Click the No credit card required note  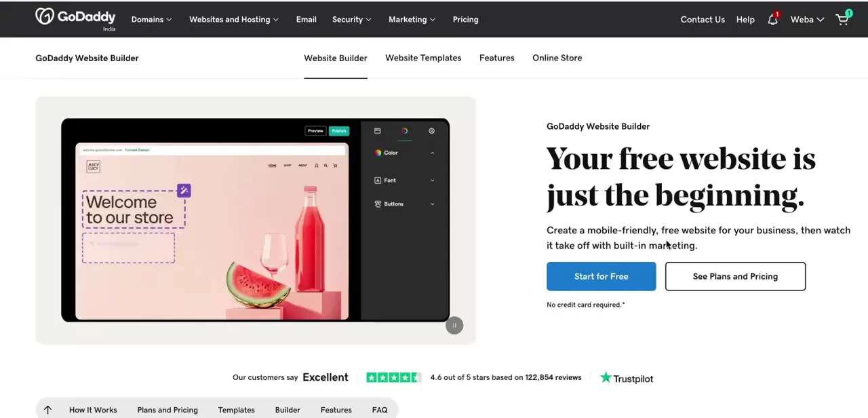(x=586, y=305)
